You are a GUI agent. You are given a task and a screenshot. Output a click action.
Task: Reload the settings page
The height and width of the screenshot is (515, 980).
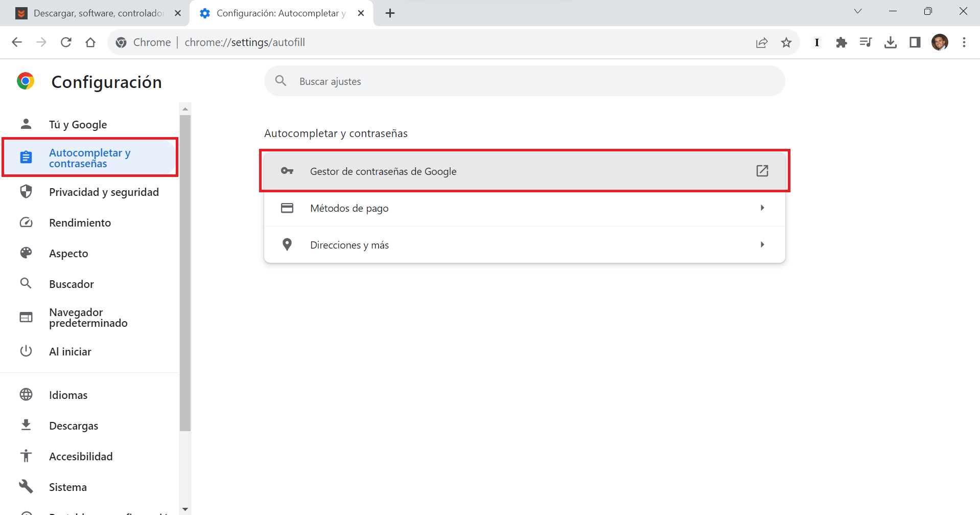pos(66,42)
